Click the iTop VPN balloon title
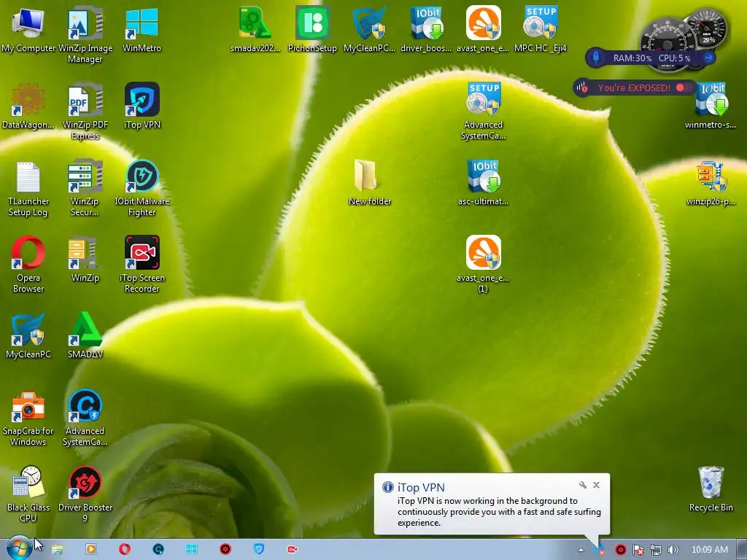This screenshot has height=560, width=747. pyautogui.click(x=421, y=487)
